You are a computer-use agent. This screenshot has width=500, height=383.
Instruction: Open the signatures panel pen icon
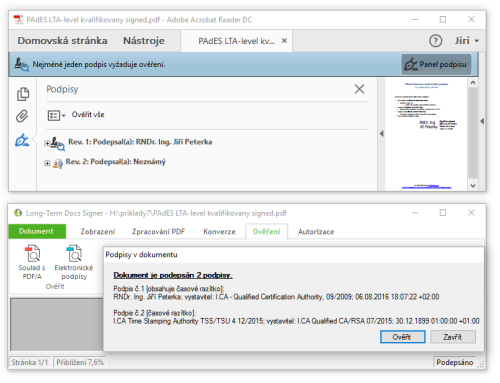coord(22,140)
